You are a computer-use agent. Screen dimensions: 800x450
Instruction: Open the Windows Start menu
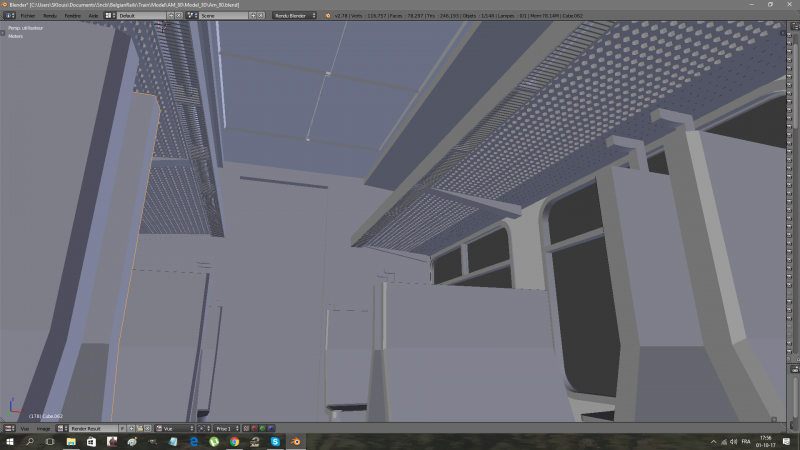tap(10, 442)
